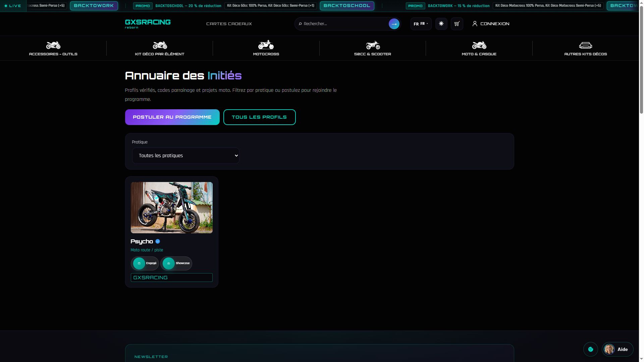
Task: Open the Motocross category
Action: pos(266,48)
